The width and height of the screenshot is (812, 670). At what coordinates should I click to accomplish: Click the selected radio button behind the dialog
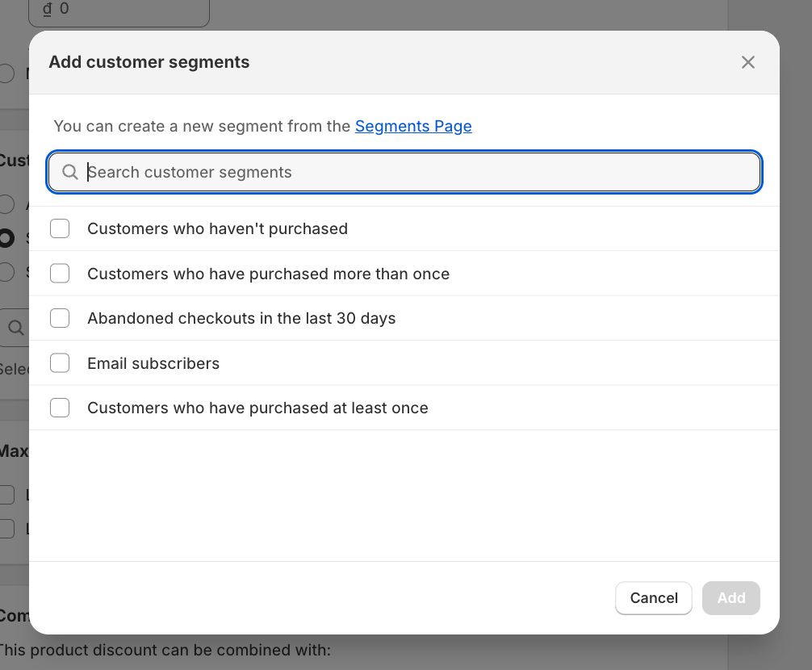point(7,238)
